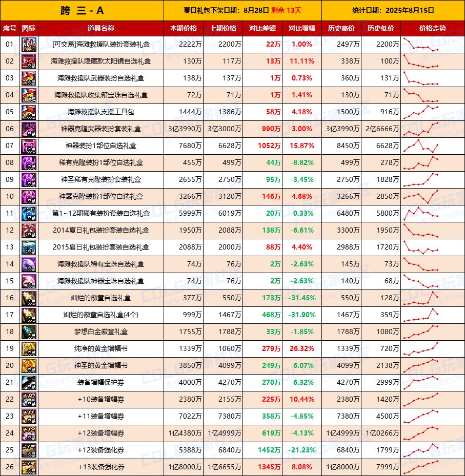Click the 1052万 difference value
This screenshot has width=465, height=476.
(269, 146)
